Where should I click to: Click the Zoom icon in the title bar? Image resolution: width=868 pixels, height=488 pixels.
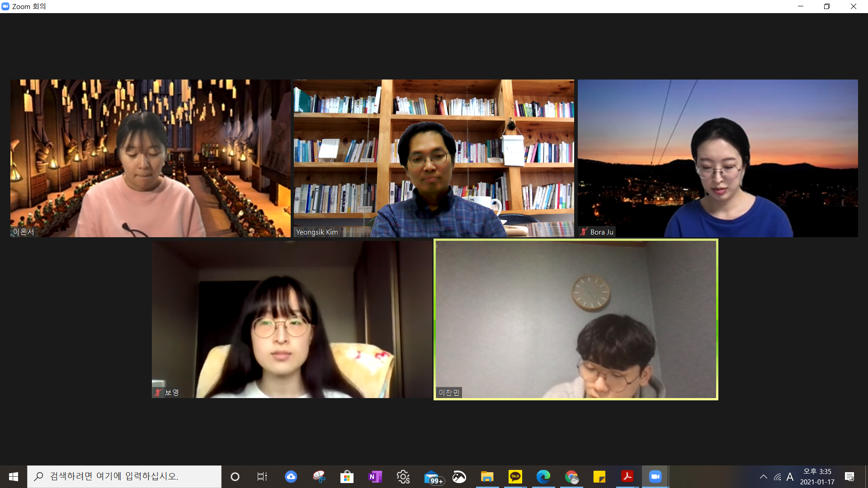(x=5, y=6)
